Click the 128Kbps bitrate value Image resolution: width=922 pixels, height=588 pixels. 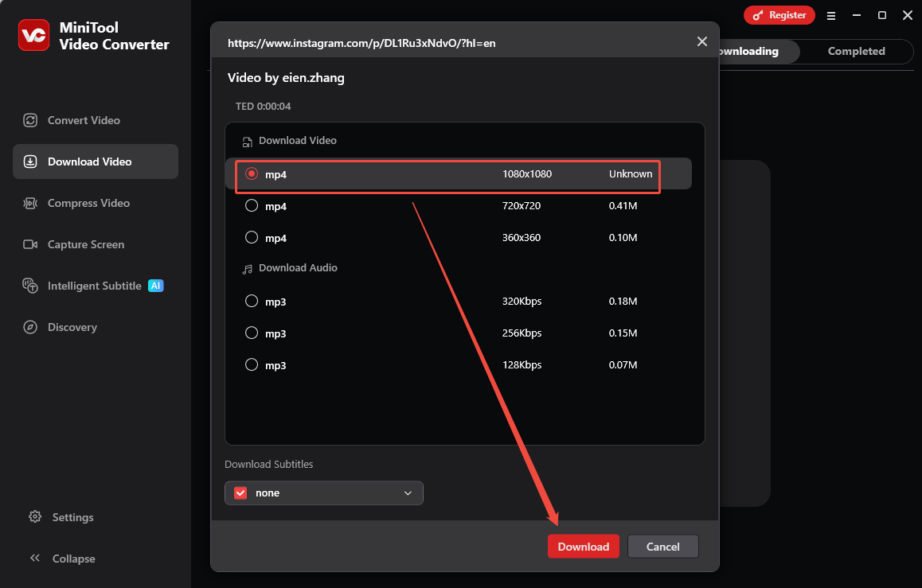click(x=522, y=364)
